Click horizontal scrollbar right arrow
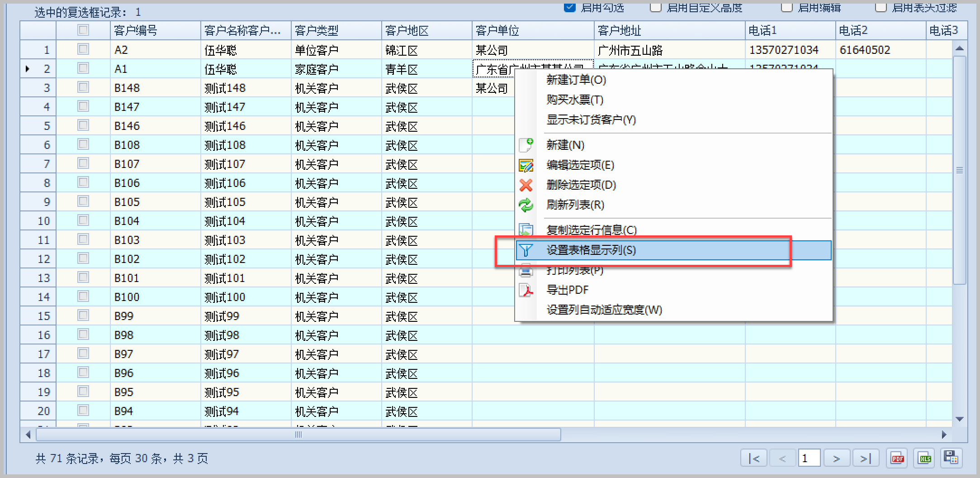The width and height of the screenshot is (980, 478). [x=944, y=435]
